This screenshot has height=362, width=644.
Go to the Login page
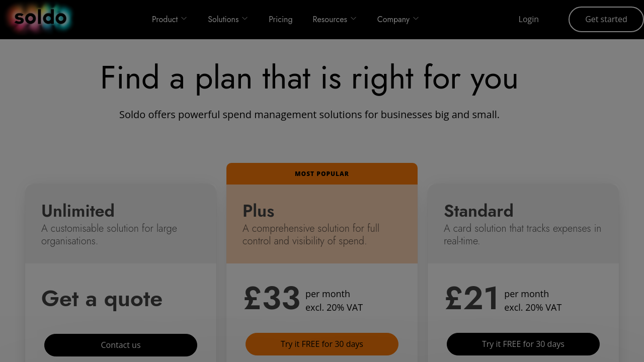(528, 19)
